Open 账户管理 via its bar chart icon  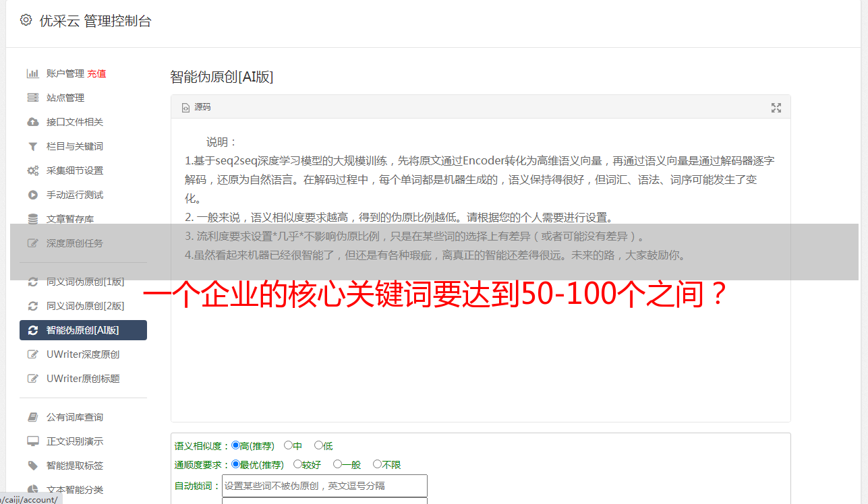(x=32, y=73)
